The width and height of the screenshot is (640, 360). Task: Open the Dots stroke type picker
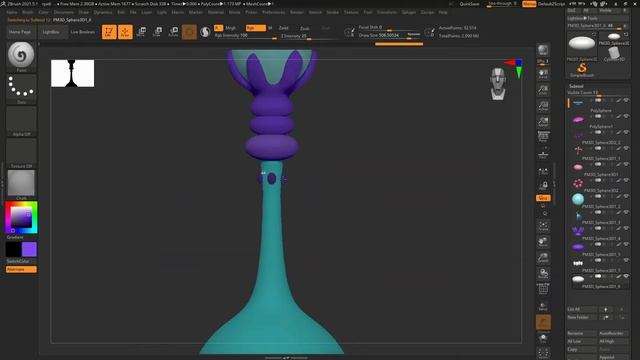coord(21,87)
